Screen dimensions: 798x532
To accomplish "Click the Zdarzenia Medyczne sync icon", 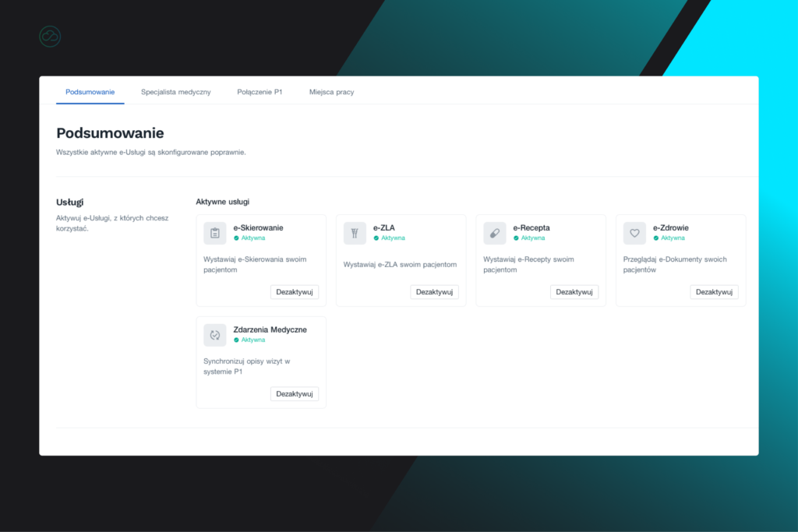I will [215, 335].
